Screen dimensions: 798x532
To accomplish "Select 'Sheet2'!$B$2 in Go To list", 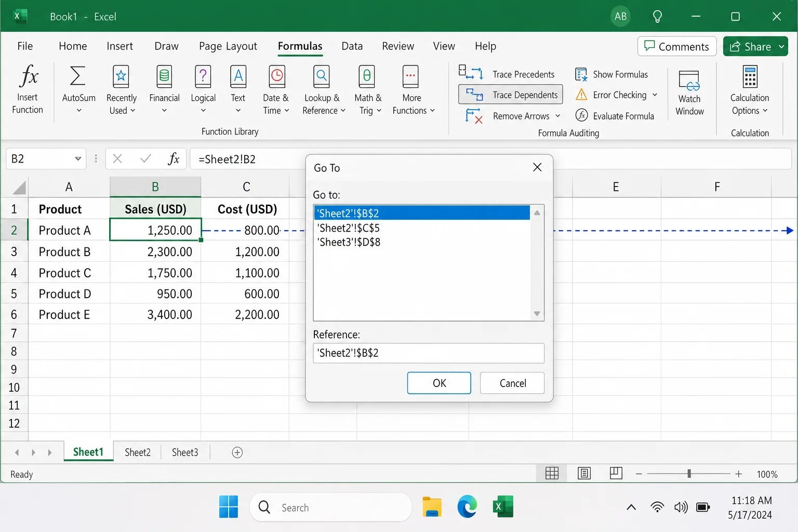I will click(x=422, y=213).
